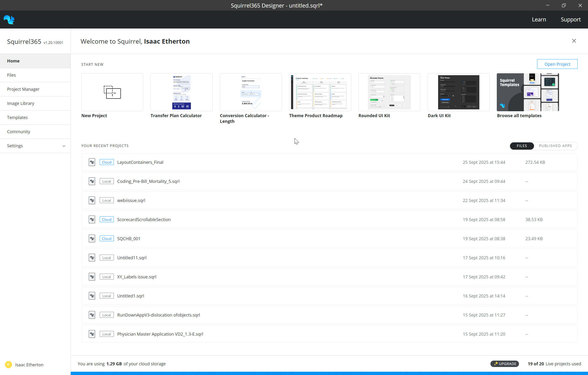Select the Files toggle pill

click(522, 146)
